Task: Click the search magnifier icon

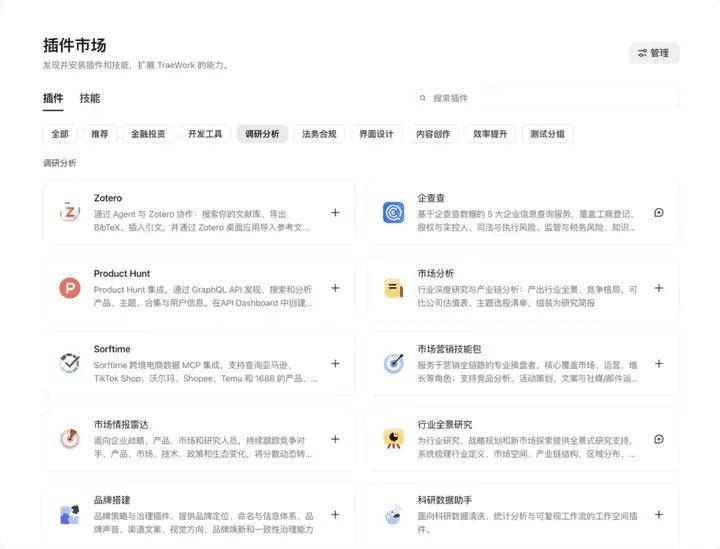Action: (x=422, y=98)
